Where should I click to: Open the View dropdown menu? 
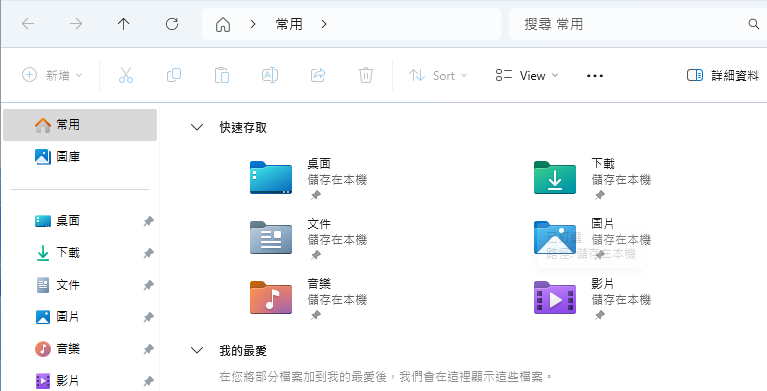[x=526, y=75]
